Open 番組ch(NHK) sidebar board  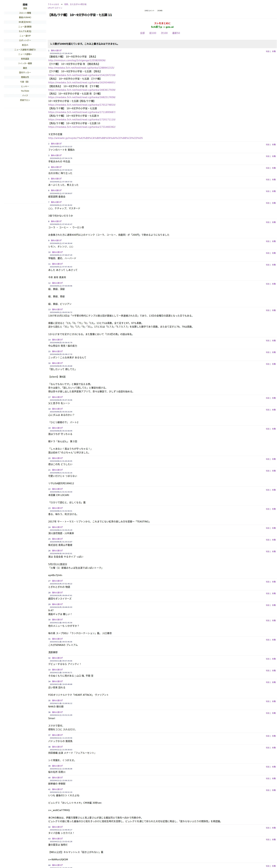tap(25, 18)
